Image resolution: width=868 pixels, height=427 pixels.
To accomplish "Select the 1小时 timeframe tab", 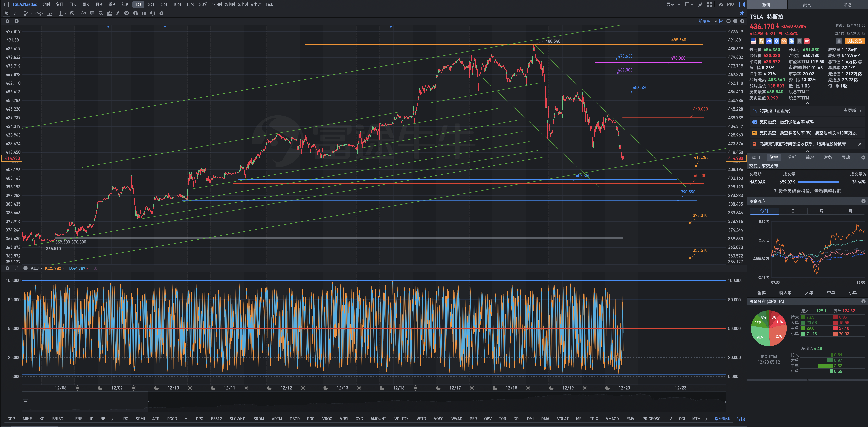I will point(217,4).
